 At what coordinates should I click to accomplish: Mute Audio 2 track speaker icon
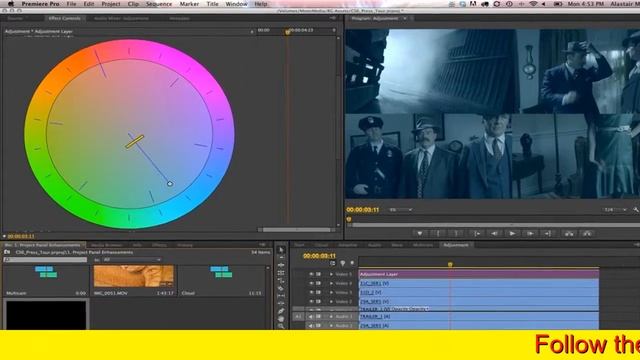[311, 326]
